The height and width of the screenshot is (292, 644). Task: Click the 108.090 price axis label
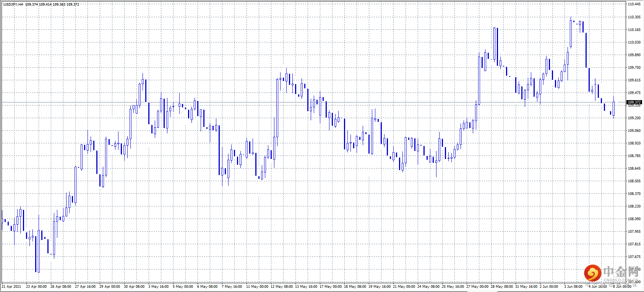coord(634,219)
